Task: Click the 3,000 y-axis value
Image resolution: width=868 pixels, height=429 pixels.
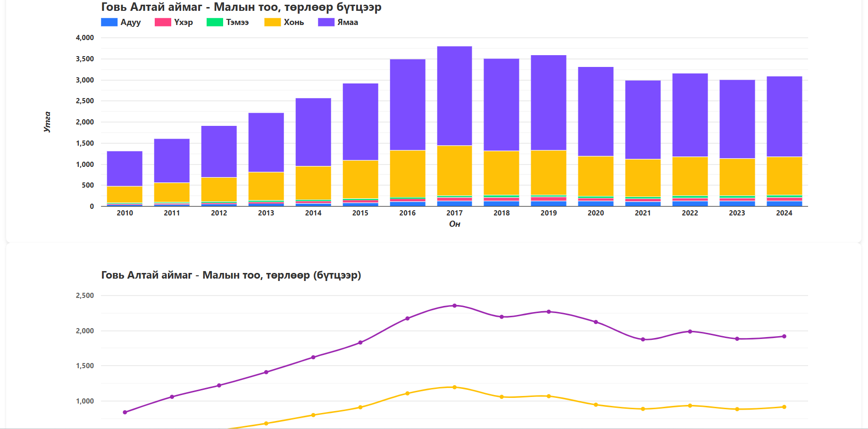Action: (85, 80)
